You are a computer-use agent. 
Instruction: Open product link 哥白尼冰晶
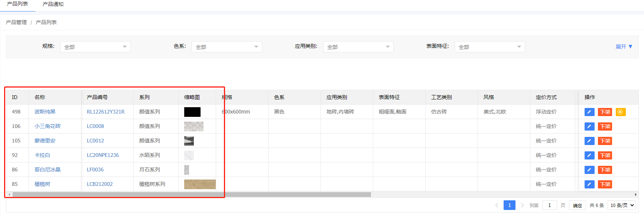point(48,170)
